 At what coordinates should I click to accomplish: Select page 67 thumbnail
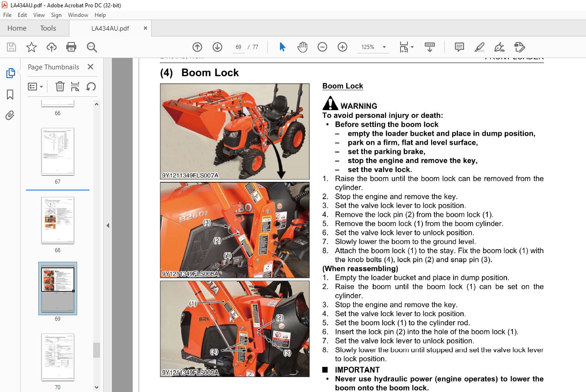point(58,152)
